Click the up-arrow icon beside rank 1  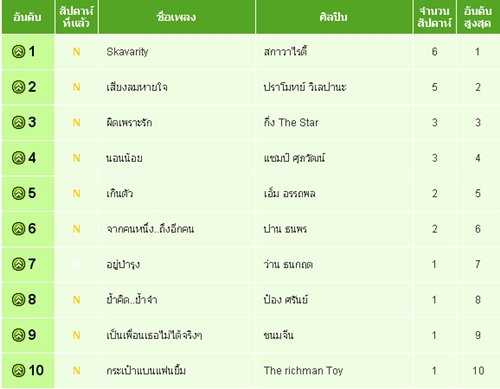coord(19,52)
